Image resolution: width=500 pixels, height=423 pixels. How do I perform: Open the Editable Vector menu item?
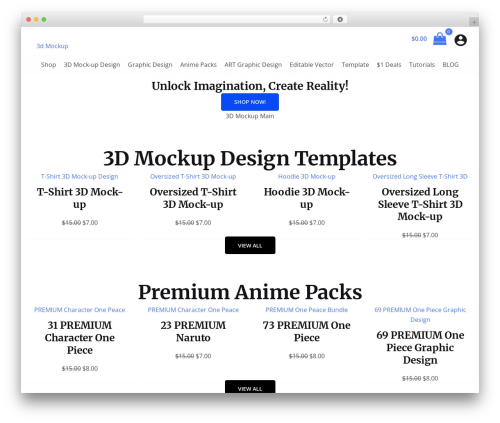(x=312, y=65)
